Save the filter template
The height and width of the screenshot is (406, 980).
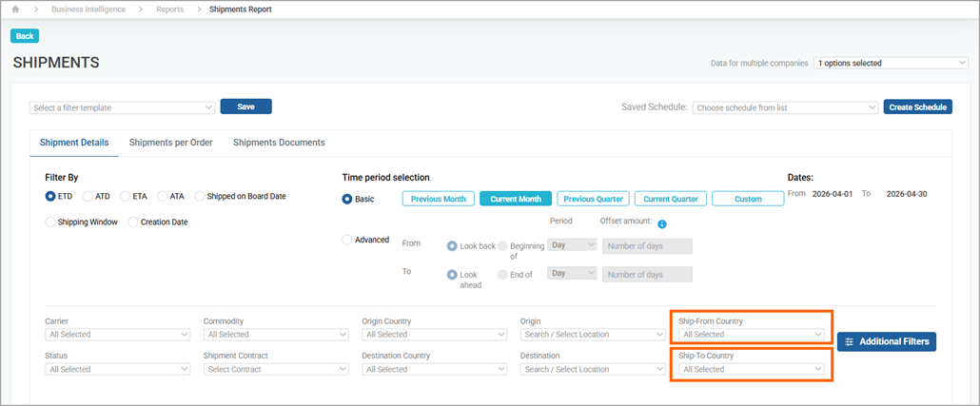[245, 106]
